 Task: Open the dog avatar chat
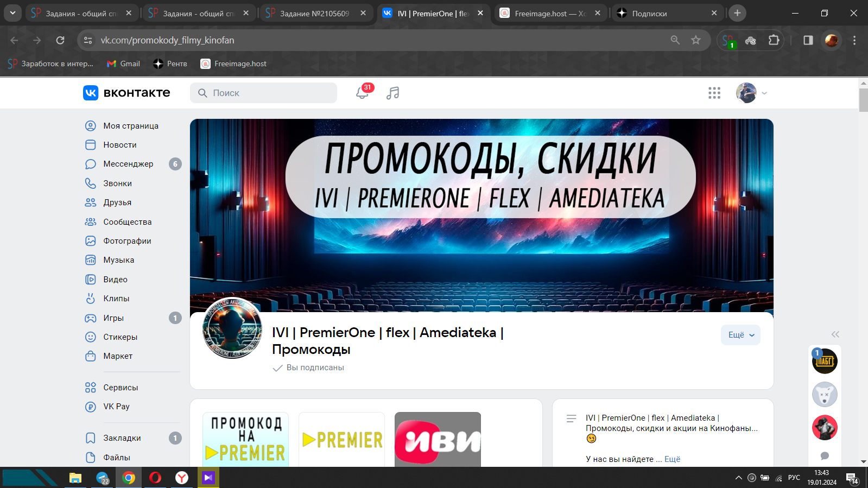[825, 395]
